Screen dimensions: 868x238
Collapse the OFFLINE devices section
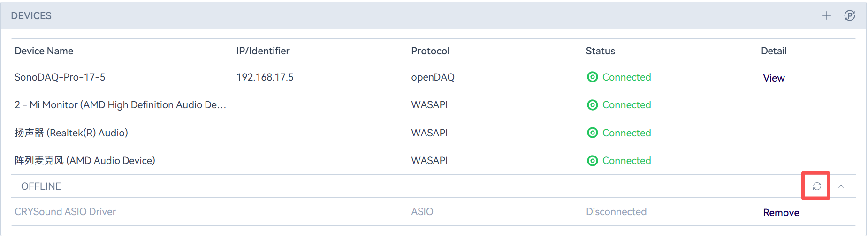tap(841, 186)
